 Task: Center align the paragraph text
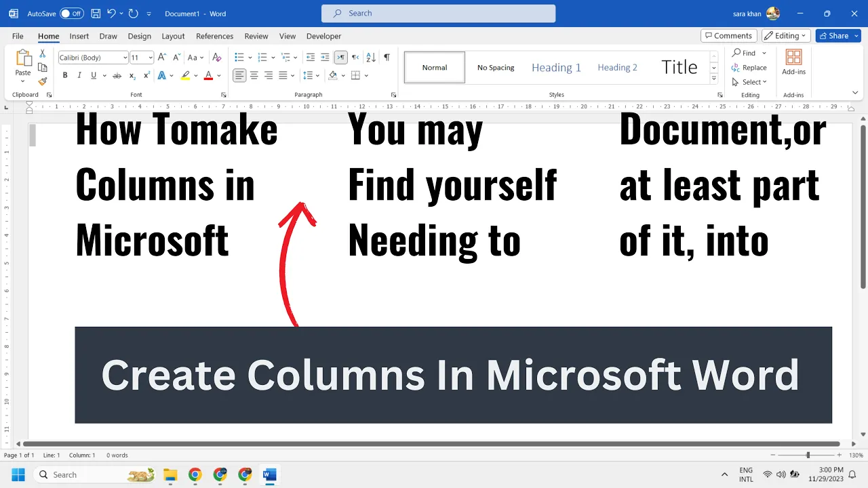click(x=254, y=75)
